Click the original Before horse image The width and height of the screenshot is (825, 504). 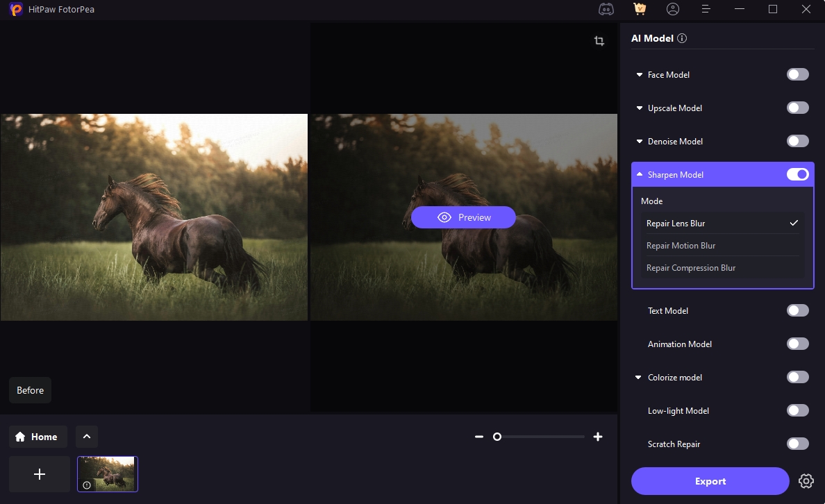[x=153, y=217]
